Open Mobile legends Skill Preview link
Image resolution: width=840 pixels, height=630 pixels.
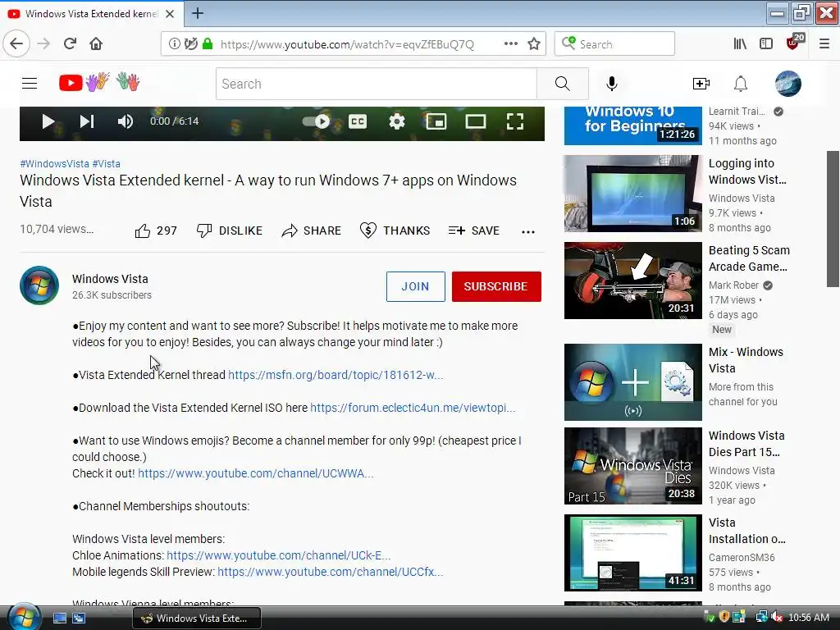[x=330, y=572]
